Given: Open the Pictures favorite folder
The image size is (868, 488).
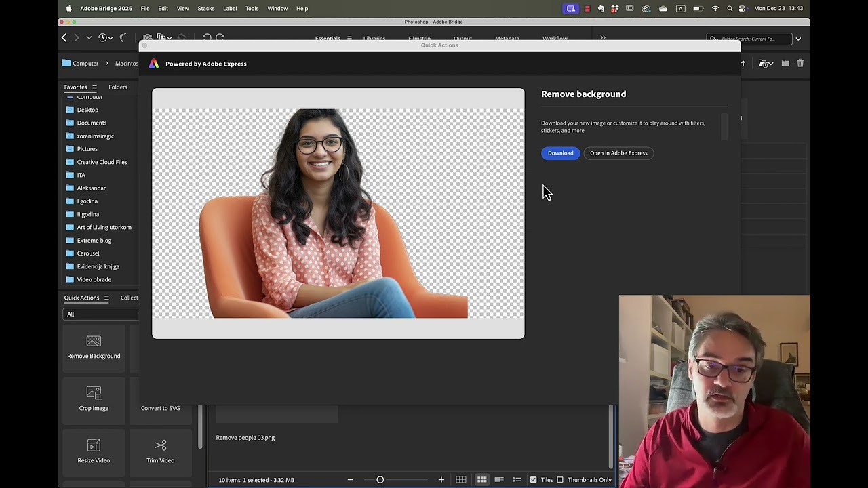Looking at the screenshot, I should point(87,148).
